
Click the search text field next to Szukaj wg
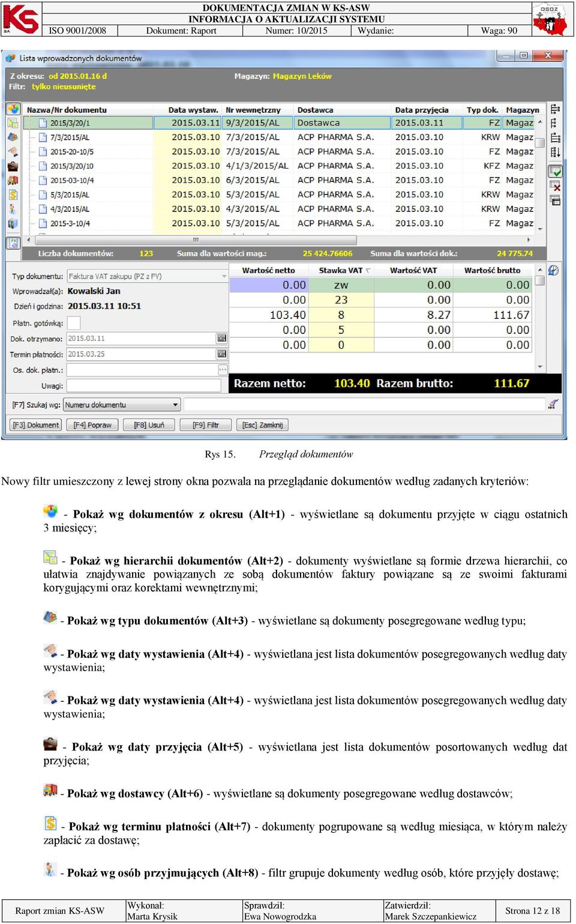[x=364, y=405]
